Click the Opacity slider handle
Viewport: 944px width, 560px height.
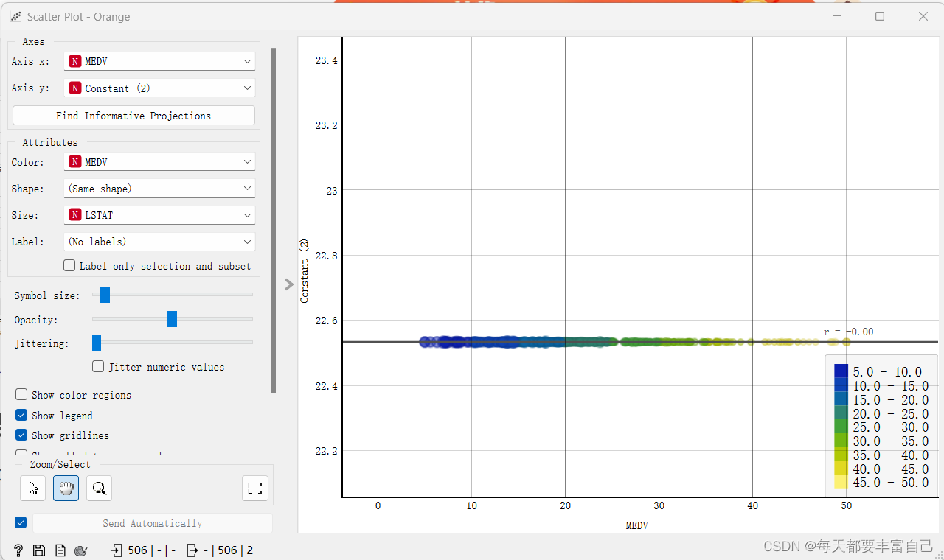click(172, 319)
